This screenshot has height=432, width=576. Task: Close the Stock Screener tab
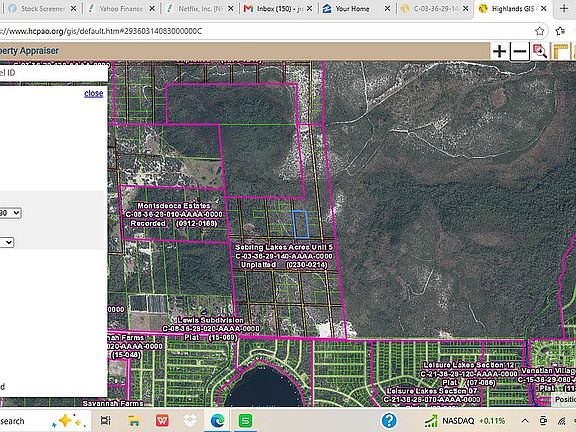pos(73,8)
